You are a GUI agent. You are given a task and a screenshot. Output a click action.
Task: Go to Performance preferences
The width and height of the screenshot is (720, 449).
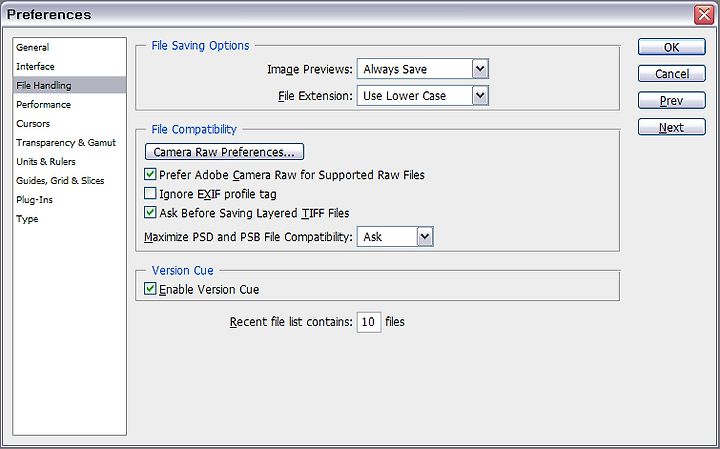69,105
